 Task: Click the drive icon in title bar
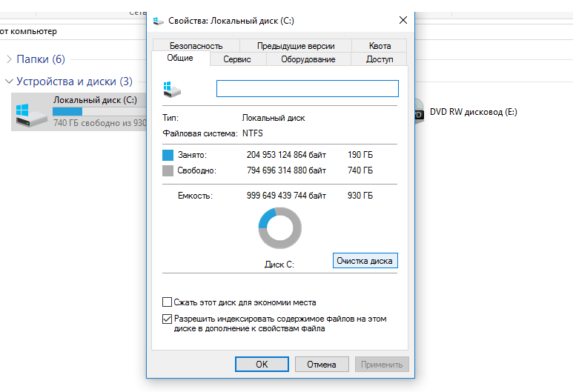pyautogui.click(x=158, y=21)
